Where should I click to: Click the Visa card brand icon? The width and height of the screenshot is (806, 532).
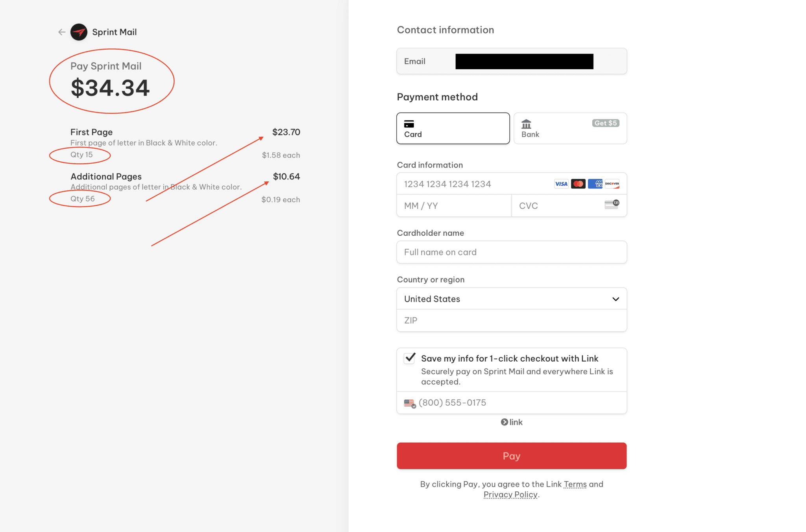click(561, 184)
